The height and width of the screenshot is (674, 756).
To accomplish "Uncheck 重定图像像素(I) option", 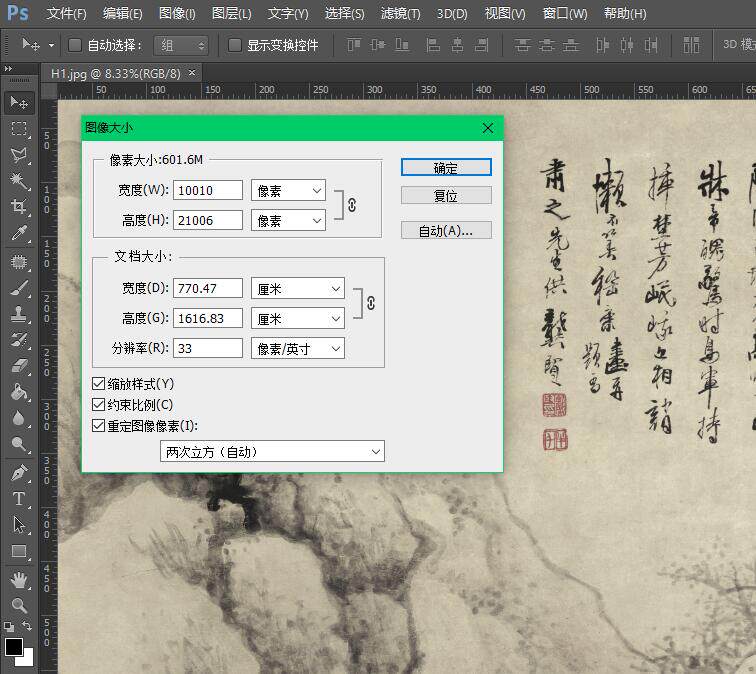I will pyautogui.click(x=98, y=425).
